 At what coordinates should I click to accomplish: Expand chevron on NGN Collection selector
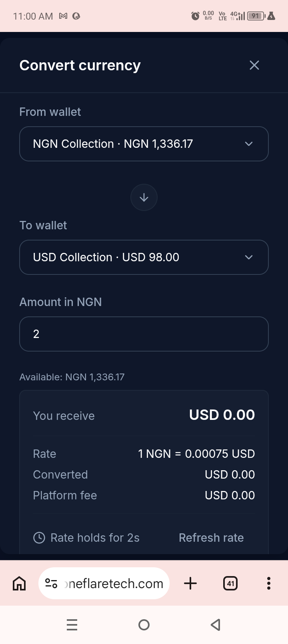pyautogui.click(x=249, y=144)
